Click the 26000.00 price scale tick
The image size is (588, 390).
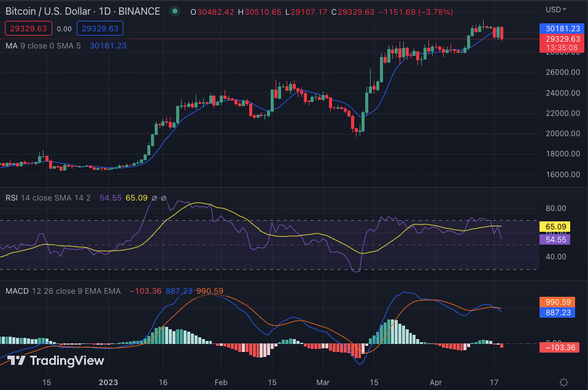(563, 72)
